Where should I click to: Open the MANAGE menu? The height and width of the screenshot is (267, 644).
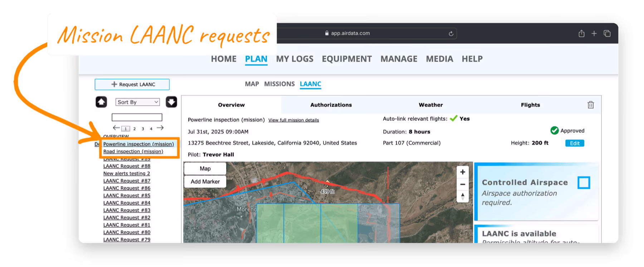pos(399,59)
